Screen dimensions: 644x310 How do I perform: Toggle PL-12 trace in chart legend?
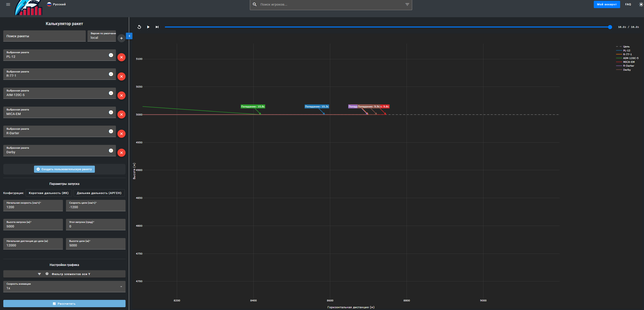pos(626,50)
